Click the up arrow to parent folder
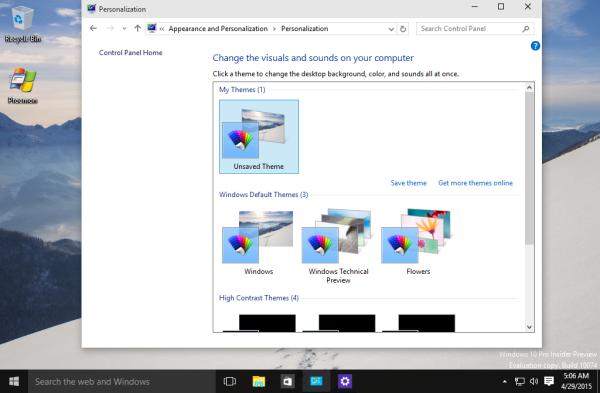600x393 pixels. tap(137, 28)
